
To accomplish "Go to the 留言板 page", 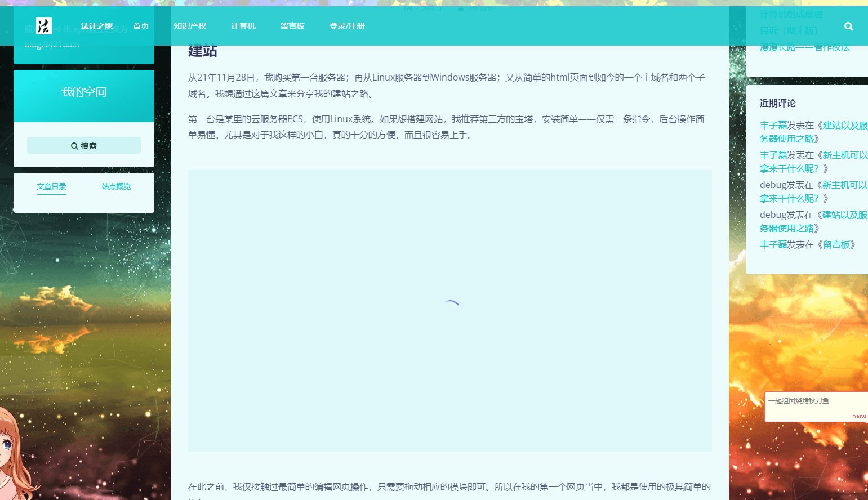I will [292, 26].
